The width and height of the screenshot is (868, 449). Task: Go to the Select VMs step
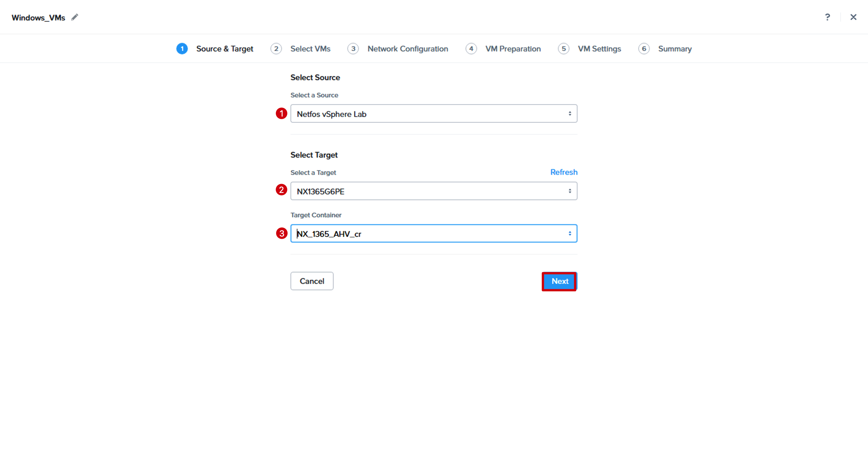point(310,49)
